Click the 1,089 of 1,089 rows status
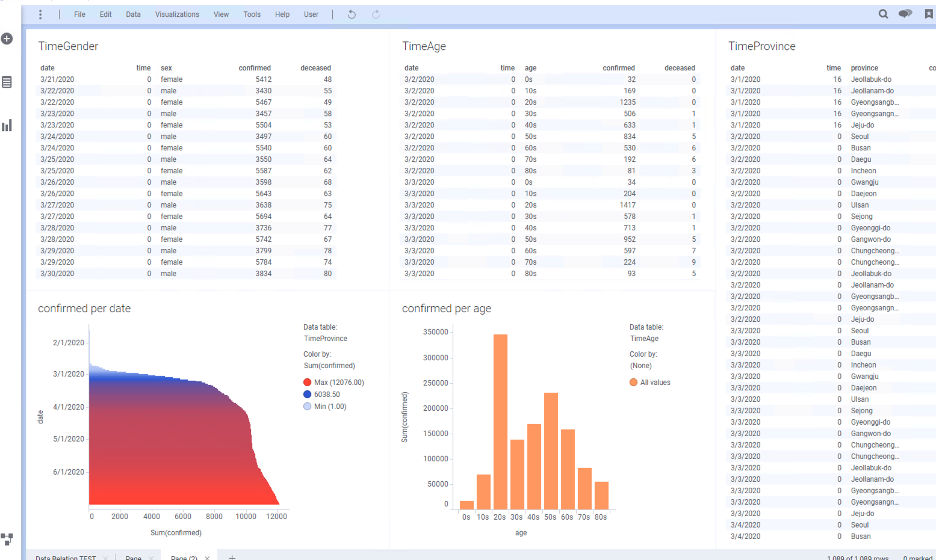This screenshot has width=936, height=560. [857, 558]
